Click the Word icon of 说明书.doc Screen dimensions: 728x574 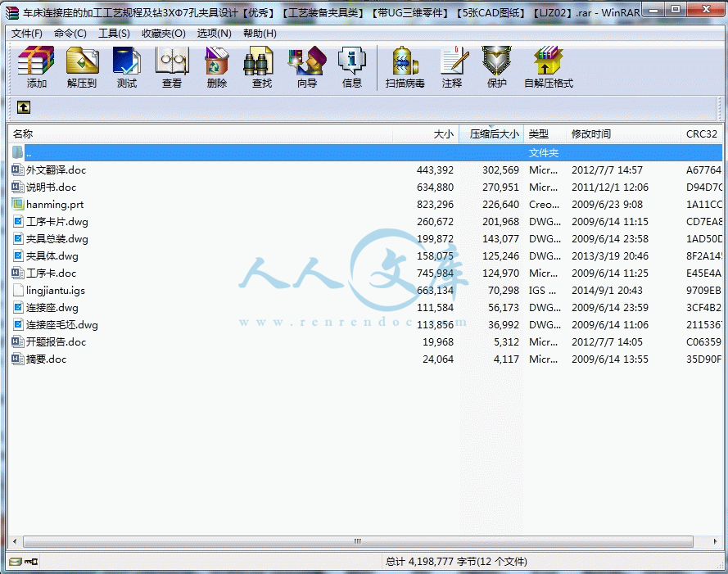pos(18,188)
